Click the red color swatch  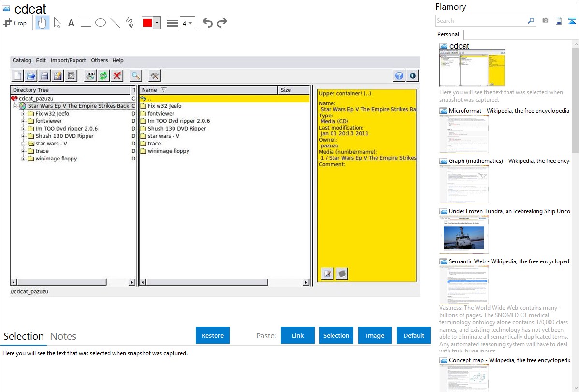click(x=147, y=23)
